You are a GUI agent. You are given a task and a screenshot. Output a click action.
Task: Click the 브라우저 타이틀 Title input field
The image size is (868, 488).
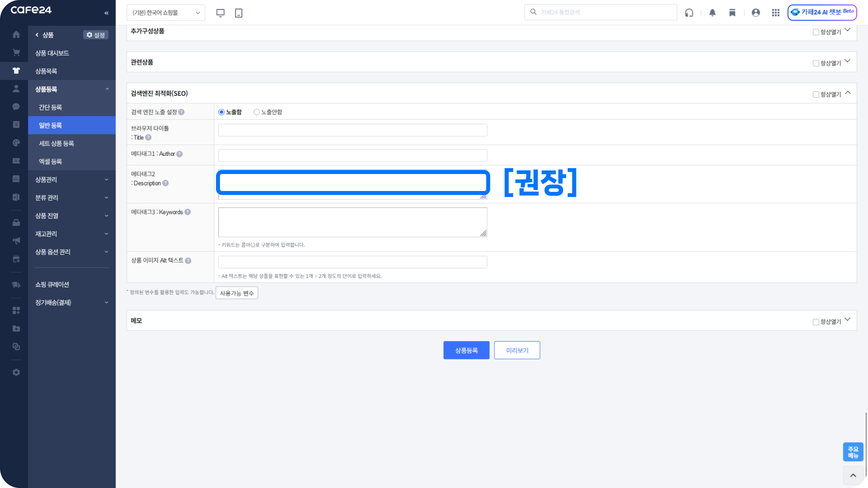tap(352, 130)
